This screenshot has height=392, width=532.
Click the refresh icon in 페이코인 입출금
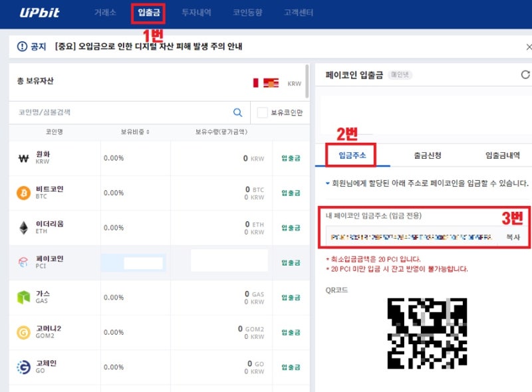tap(525, 74)
